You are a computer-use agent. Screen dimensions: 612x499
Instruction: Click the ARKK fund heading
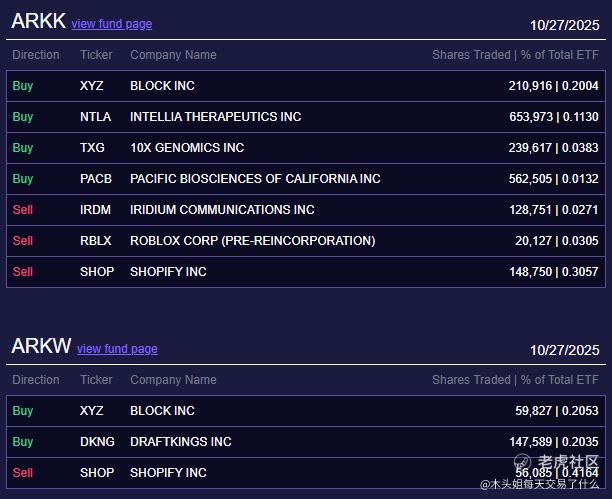(x=38, y=21)
